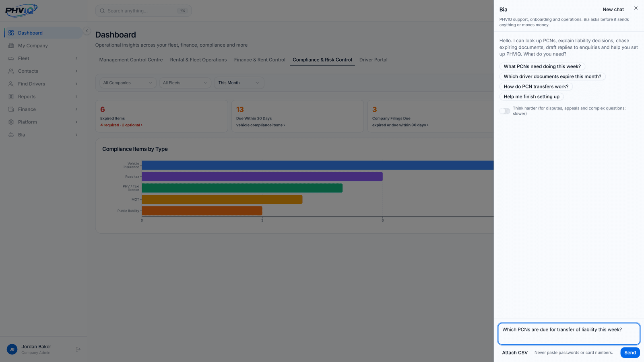Open the All Companies dropdown
The height and width of the screenshot is (362, 644).
point(128,83)
